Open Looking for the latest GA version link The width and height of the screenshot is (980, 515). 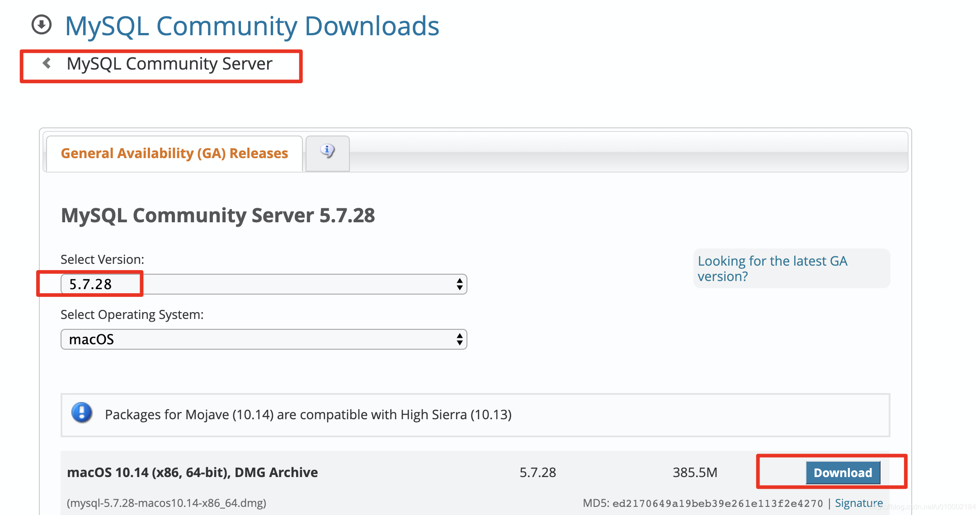[772, 268]
